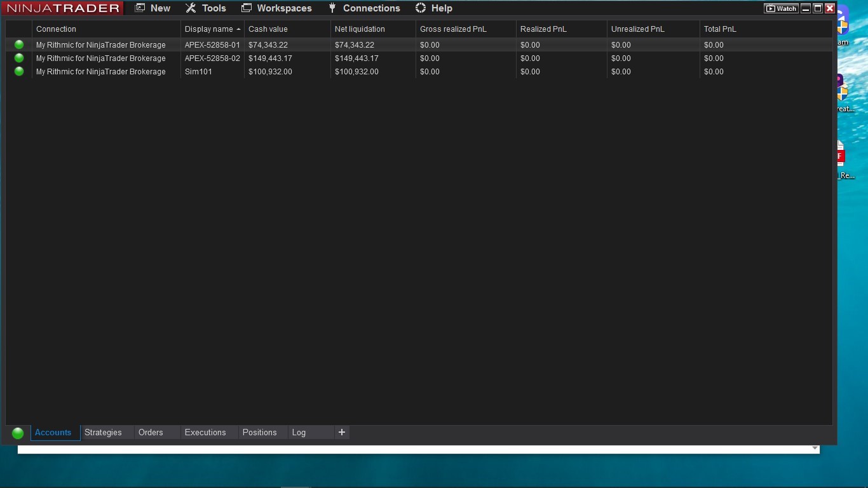This screenshot has height=488, width=868.
Task: Click the Watch video button
Action: point(781,8)
